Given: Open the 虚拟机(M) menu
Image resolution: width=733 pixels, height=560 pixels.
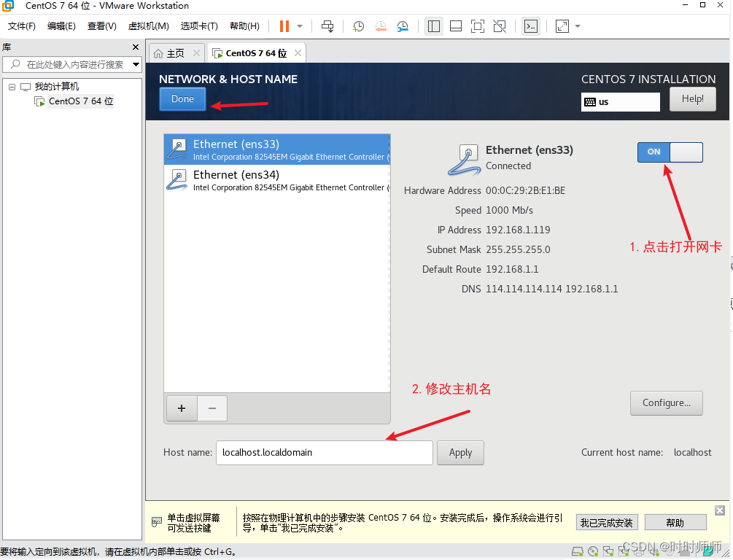Looking at the screenshot, I should tap(148, 26).
